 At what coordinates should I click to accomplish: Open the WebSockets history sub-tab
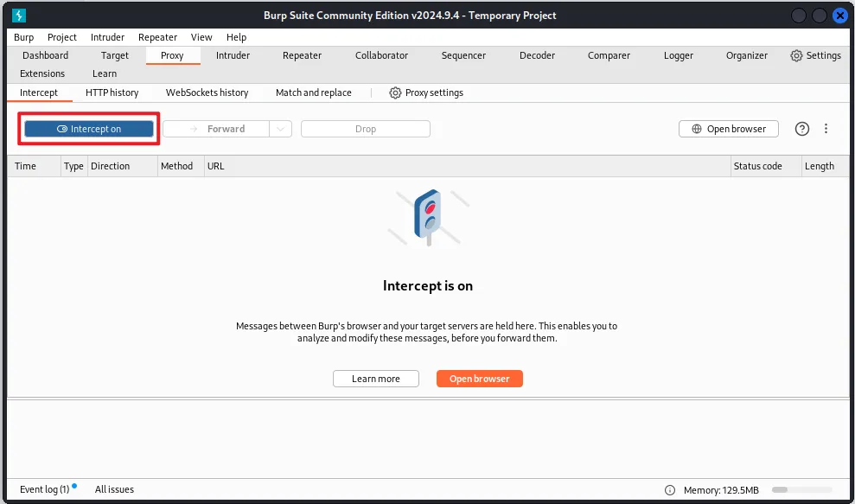(x=207, y=93)
